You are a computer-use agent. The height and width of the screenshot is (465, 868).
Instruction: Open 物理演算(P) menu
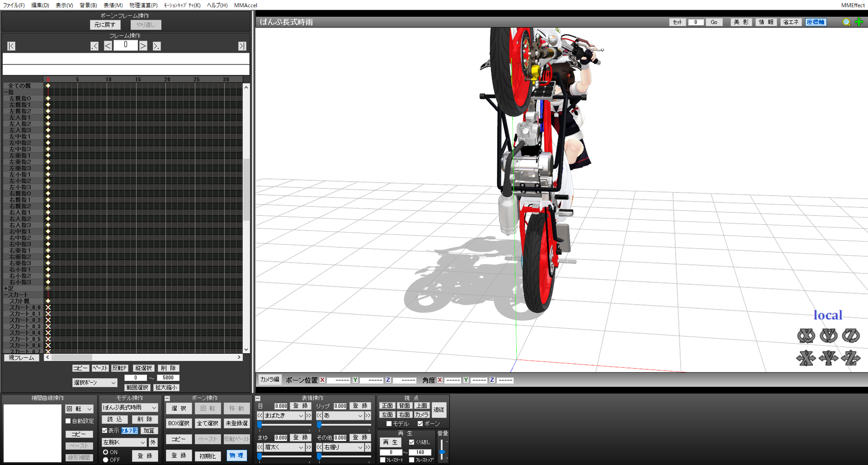click(x=143, y=5)
